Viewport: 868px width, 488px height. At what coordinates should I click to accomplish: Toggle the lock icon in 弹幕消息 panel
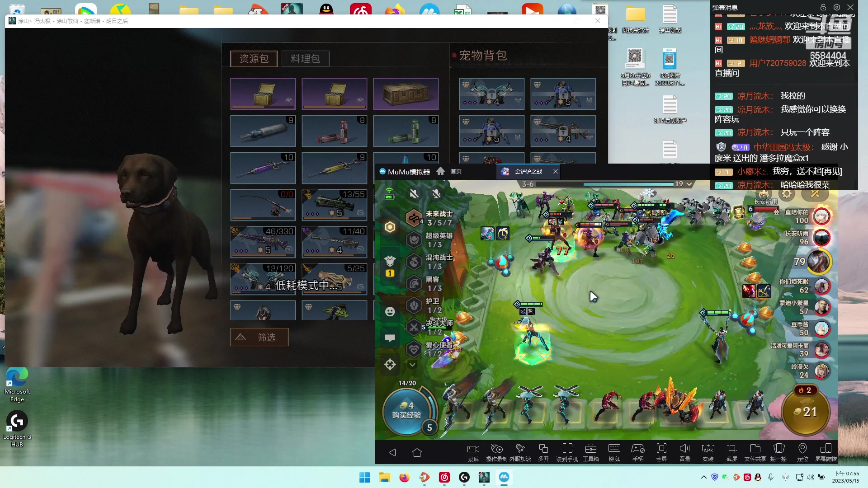(x=823, y=7)
